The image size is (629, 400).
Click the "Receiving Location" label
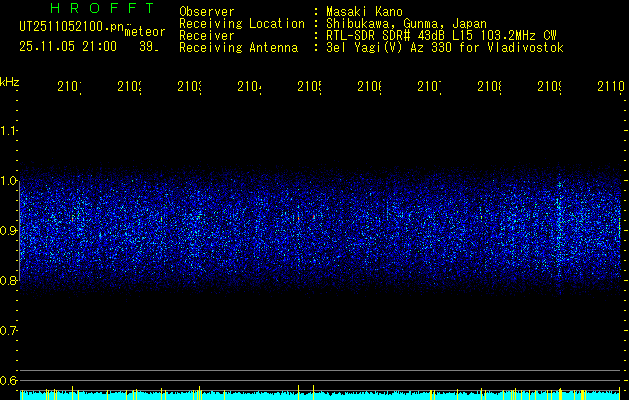(242, 24)
